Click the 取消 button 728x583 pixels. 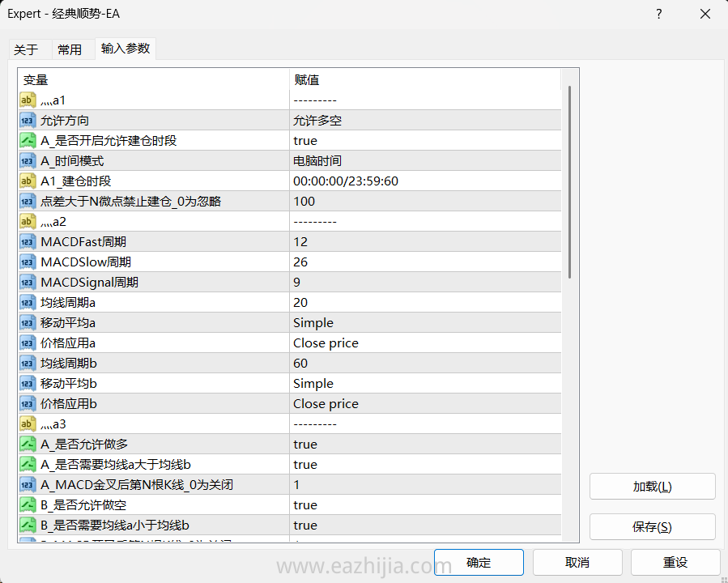coord(577,562)
